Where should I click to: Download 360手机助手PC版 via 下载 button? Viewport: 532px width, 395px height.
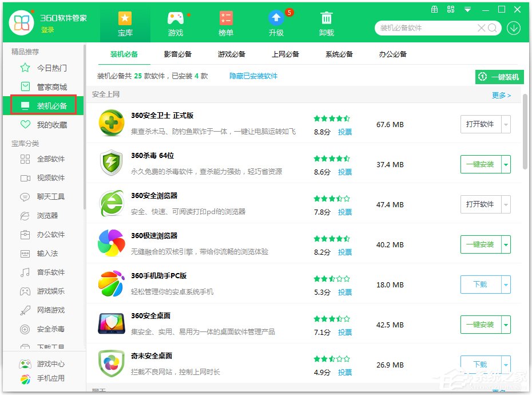481,285
